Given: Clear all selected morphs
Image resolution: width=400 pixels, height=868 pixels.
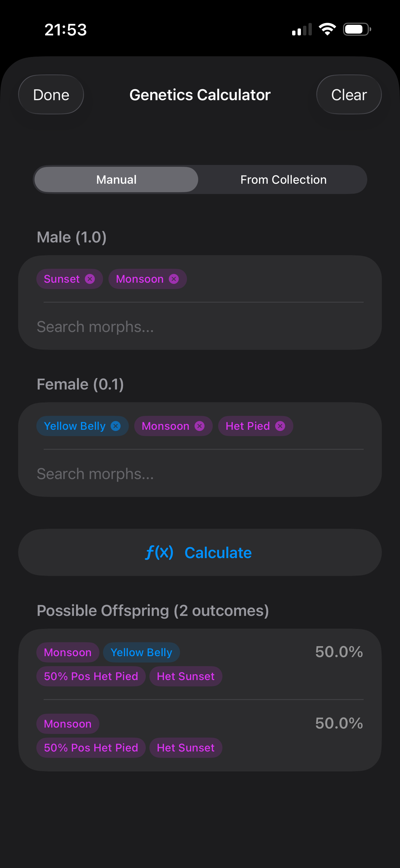Looking at the screenshot, I should pyautogui.click(x=349, y=95).
